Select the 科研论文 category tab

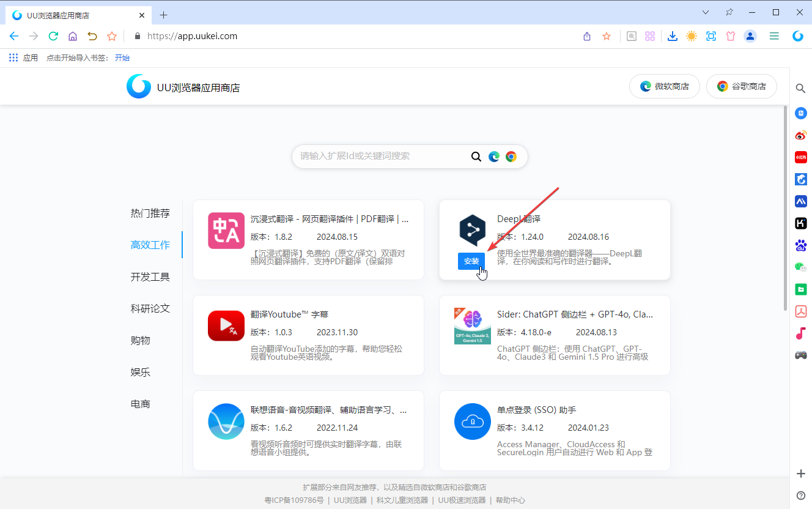click(151, 308)
